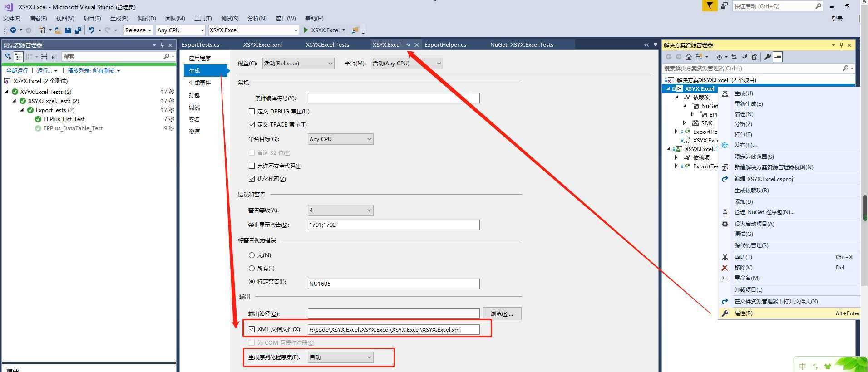Toggle the Define DEBUG constant checkbox
Screen dimensions: 868x372
pos(252,111)
